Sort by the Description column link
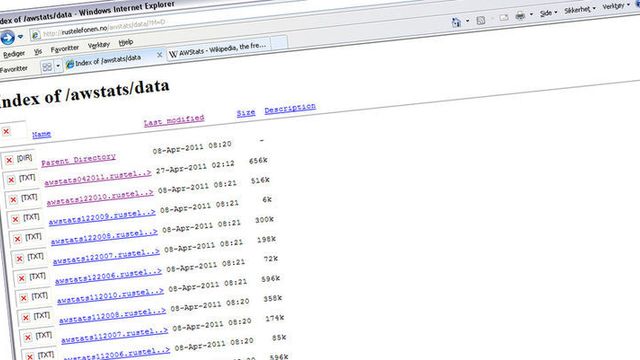The width and height of the screenshot is (640, 360). tap(290, 109)
